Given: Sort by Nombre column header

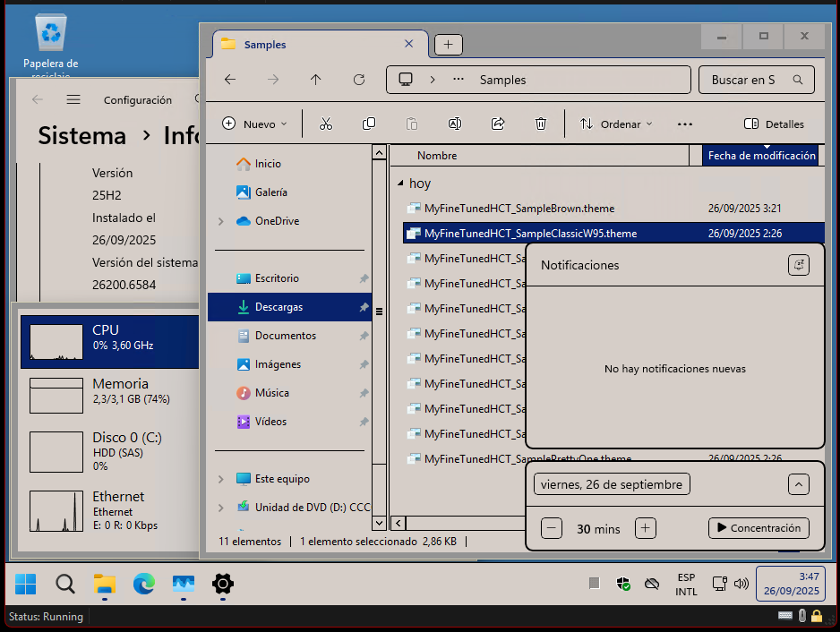Looking at the screenshot, I should coord(539,156).
